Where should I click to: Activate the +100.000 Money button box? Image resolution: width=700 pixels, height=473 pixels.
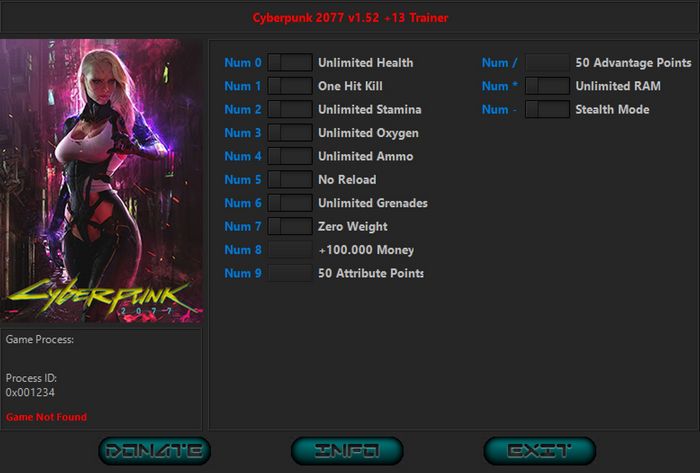(x=290, y=250)
